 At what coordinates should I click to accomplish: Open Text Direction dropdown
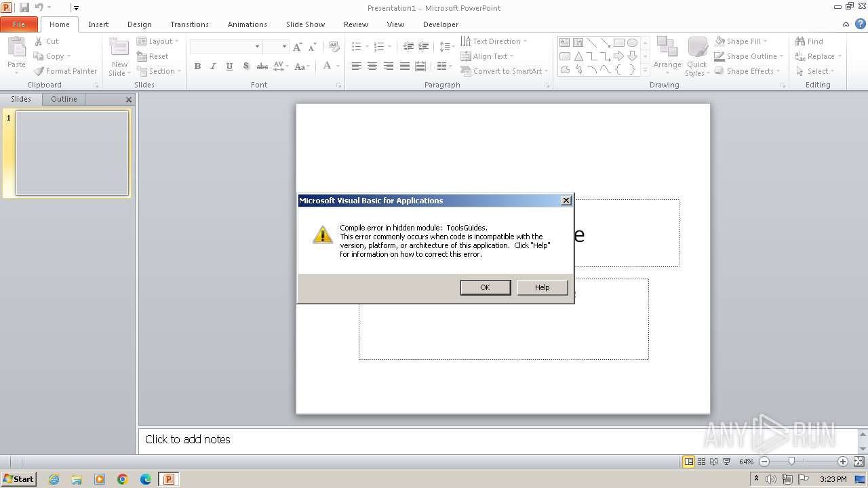[494, 41]
